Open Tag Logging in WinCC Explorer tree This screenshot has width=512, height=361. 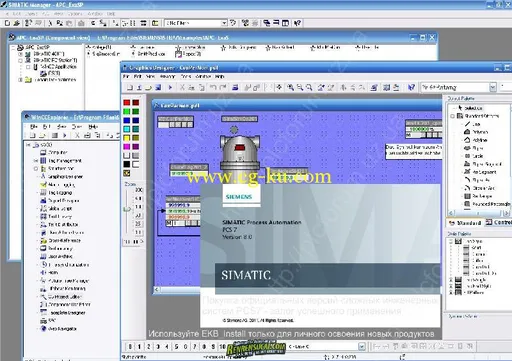[x=56, y=193]
